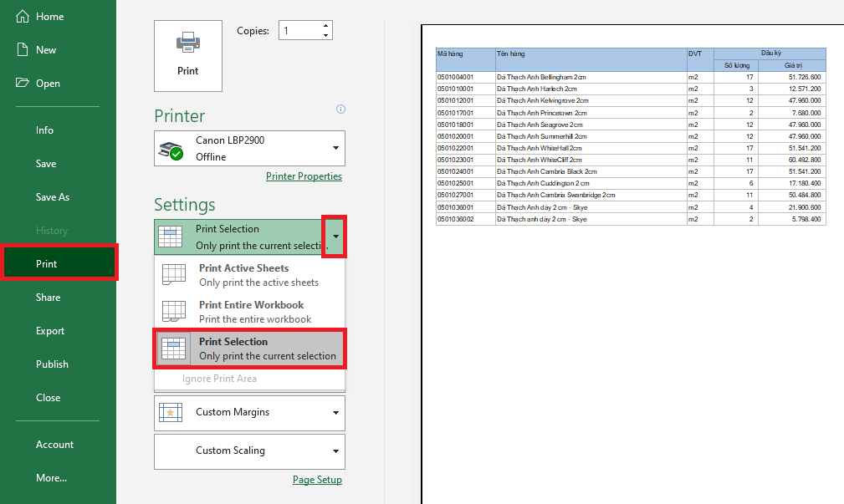Decrease copies using the down spinner arrow

point(325,35)
